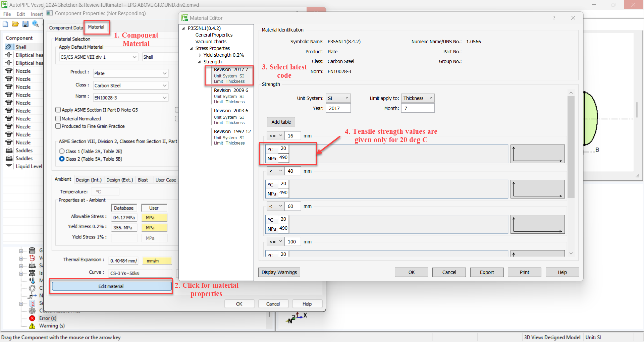Switch to the Blast tab
The height and width of the screenshot is (342, 644).
tap(143, 180)
